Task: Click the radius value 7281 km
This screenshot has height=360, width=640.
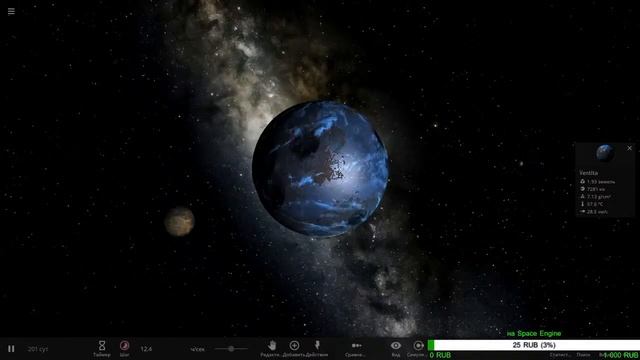Action: 596,189
